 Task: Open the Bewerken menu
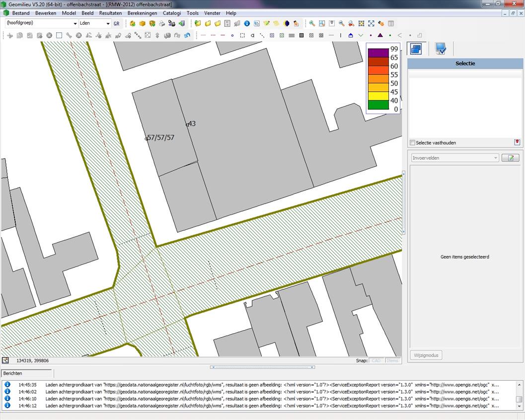46,13
